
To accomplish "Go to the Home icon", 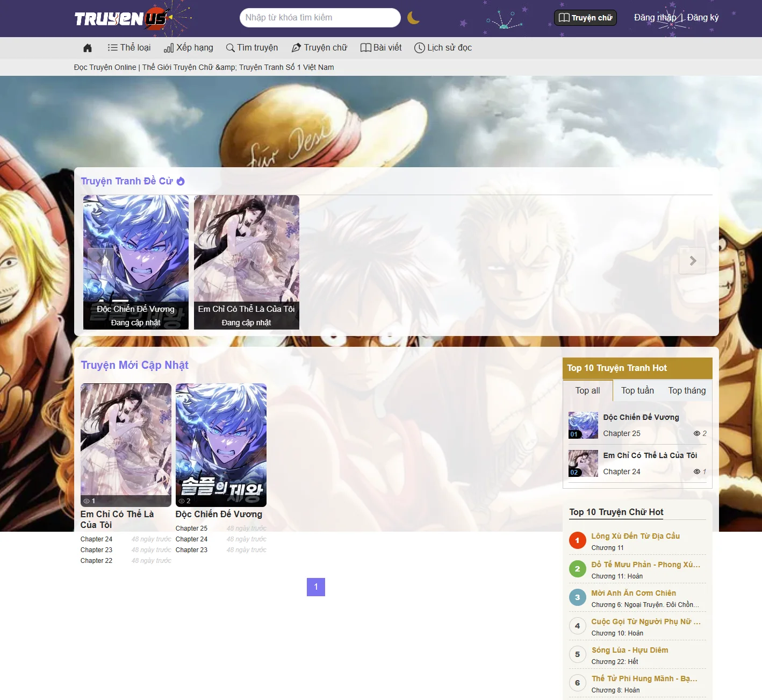I will pos(88,48).
